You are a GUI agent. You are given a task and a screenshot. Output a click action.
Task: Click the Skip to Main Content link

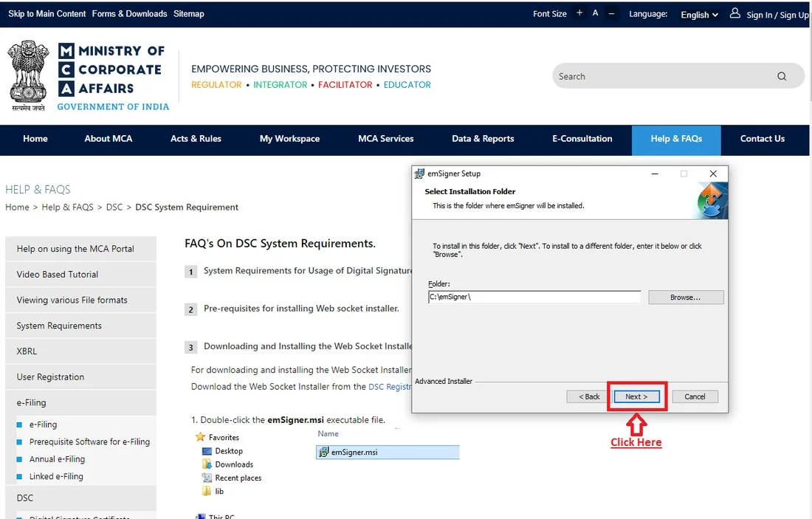pyautogui.click(x=47, y=14)
